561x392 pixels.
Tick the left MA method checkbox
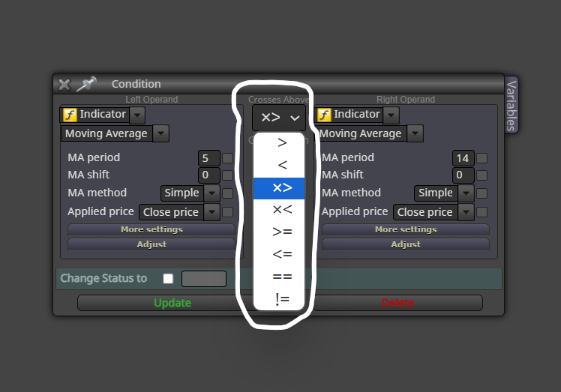point(227,193)
